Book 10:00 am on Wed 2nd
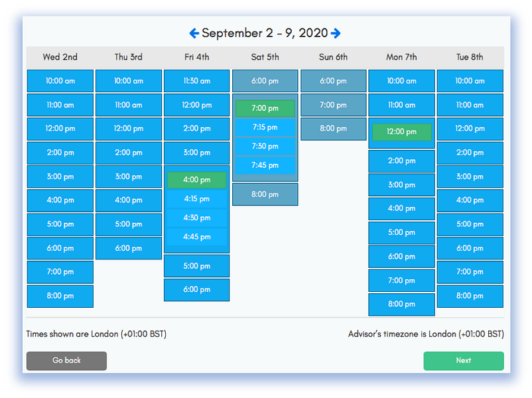Image resolution: width=532 pixels, height=398 pixels. pyautogui.click(x=60, y=81)
